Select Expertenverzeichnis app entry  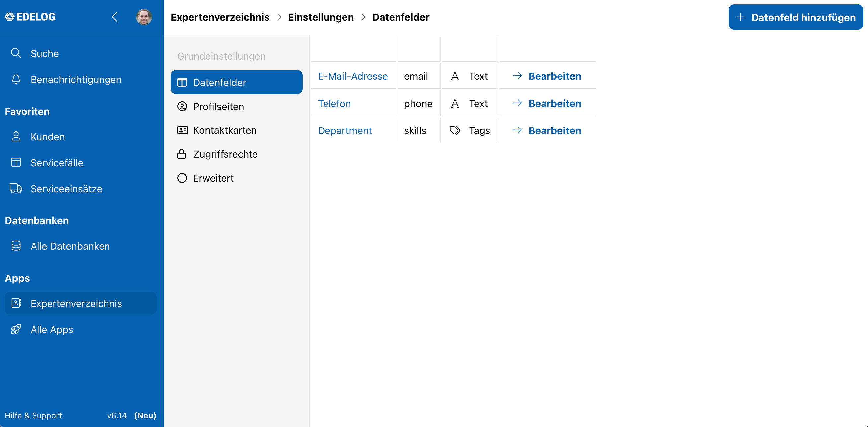coord(81,303)
